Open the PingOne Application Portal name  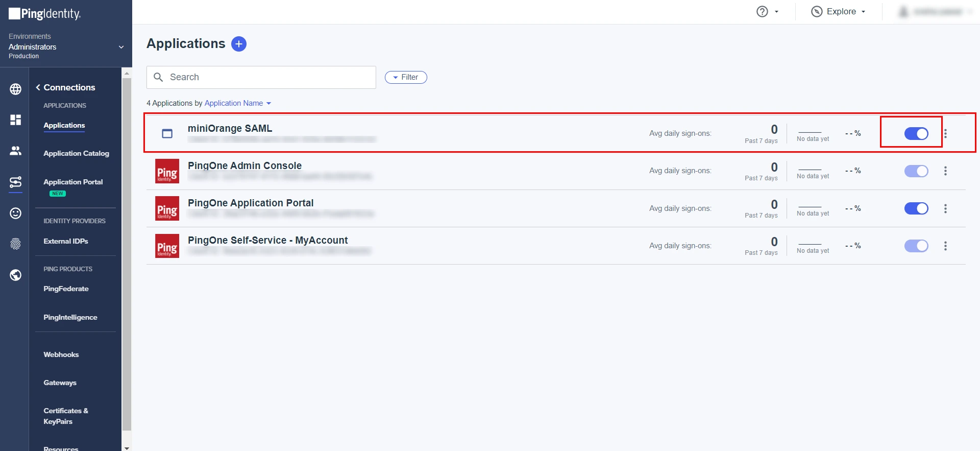coord(251,203)
